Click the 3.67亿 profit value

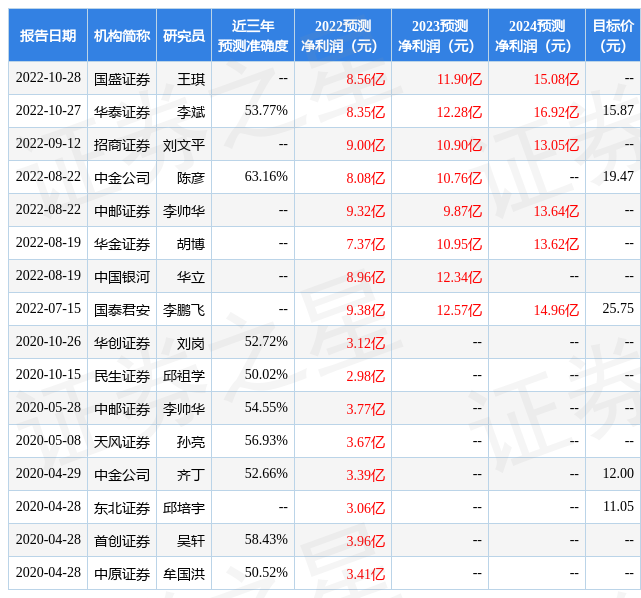[365, 442]
